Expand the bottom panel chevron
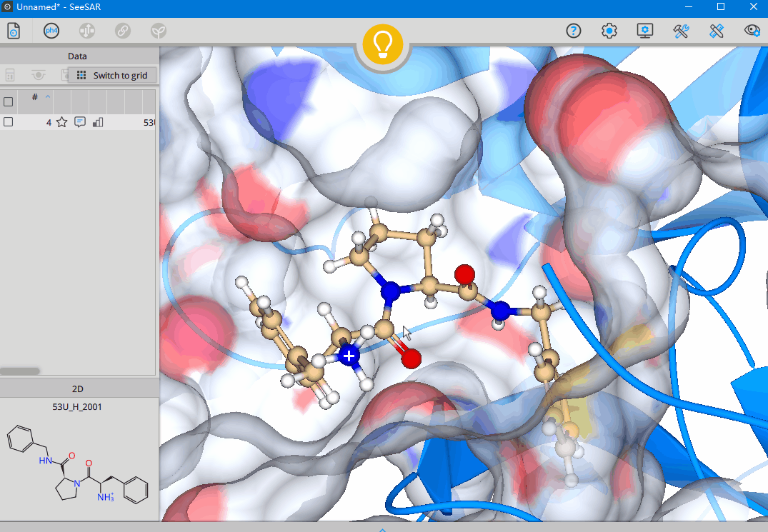 point(383,529)
